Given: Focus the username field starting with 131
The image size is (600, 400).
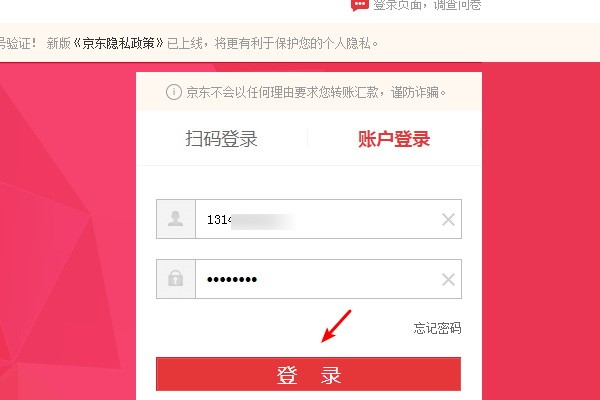Looking at the screenshot, I should (x=328, y=219).
